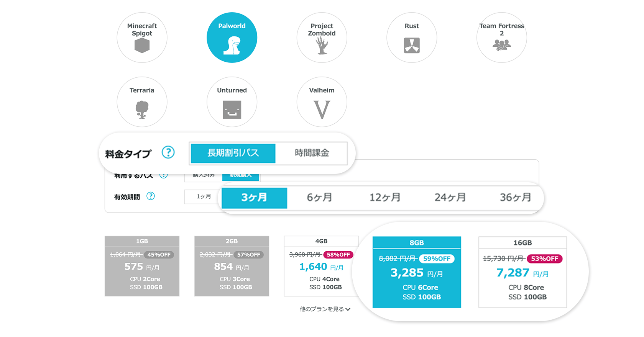644x337 pixels.
Task: Select the 4GB plan with 58%OFF
Action: pos(321,267)
